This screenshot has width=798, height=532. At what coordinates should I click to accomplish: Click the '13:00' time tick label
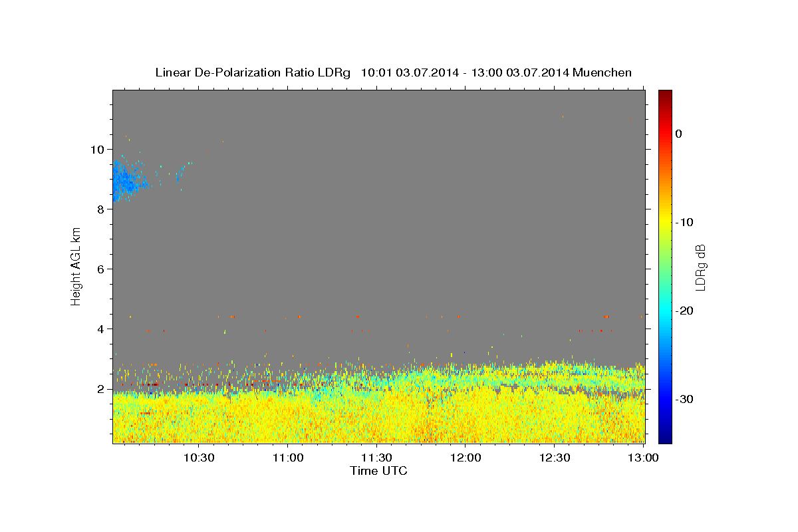[643, 458]
